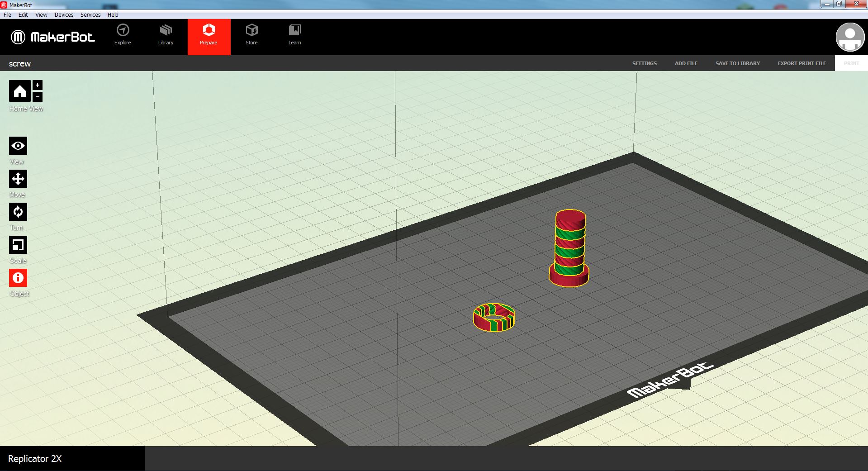Open the Object info tool
The height and width of the screenshot is (471, 868).
tap(18, 278)
